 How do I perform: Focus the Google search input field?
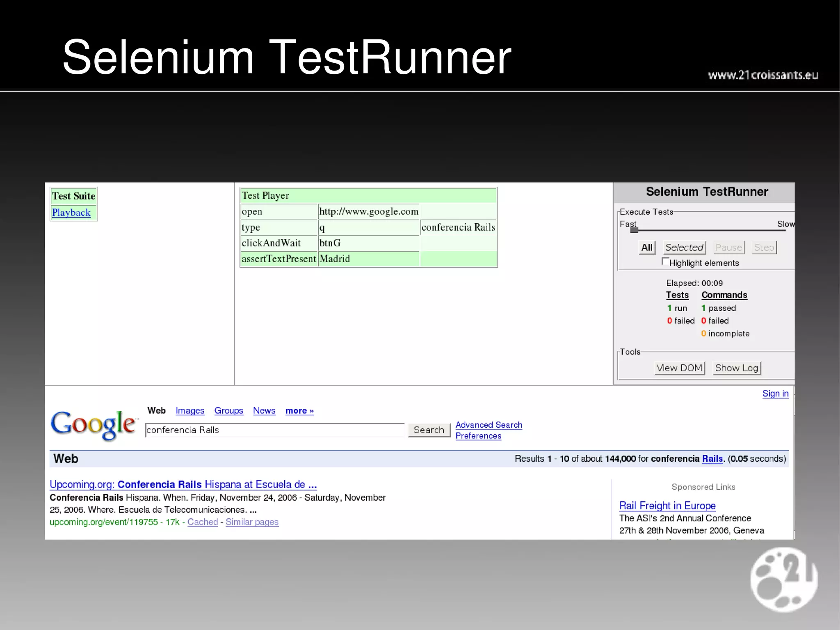pos(275,430)
